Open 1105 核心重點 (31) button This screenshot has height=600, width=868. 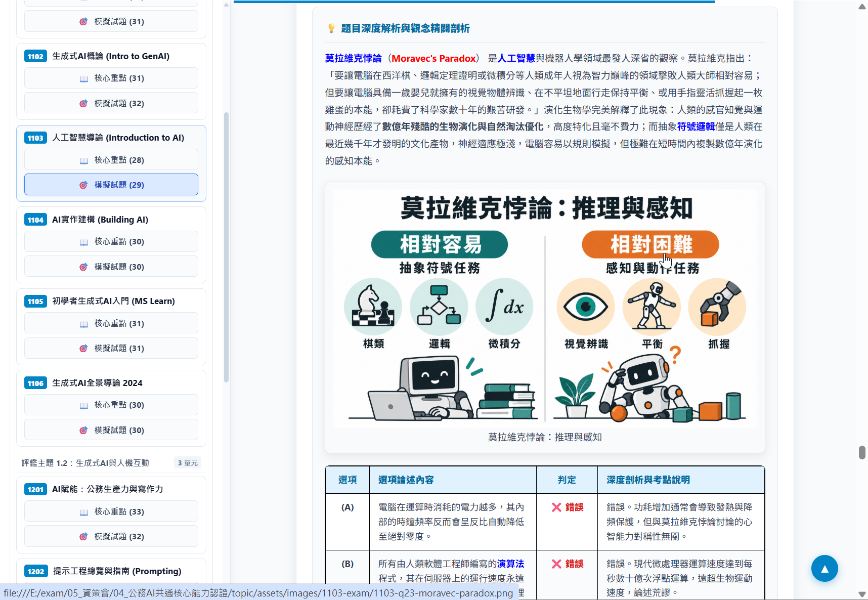point(111,323)
